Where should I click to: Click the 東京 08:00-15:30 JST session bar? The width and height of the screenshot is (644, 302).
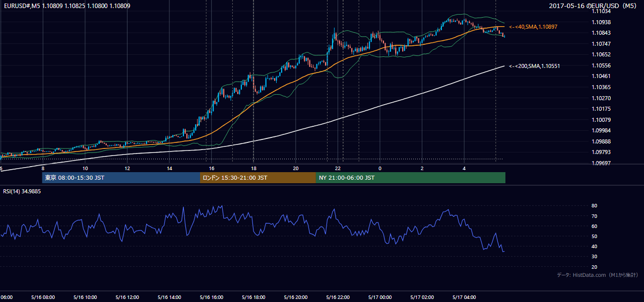(x=121, y=178)
